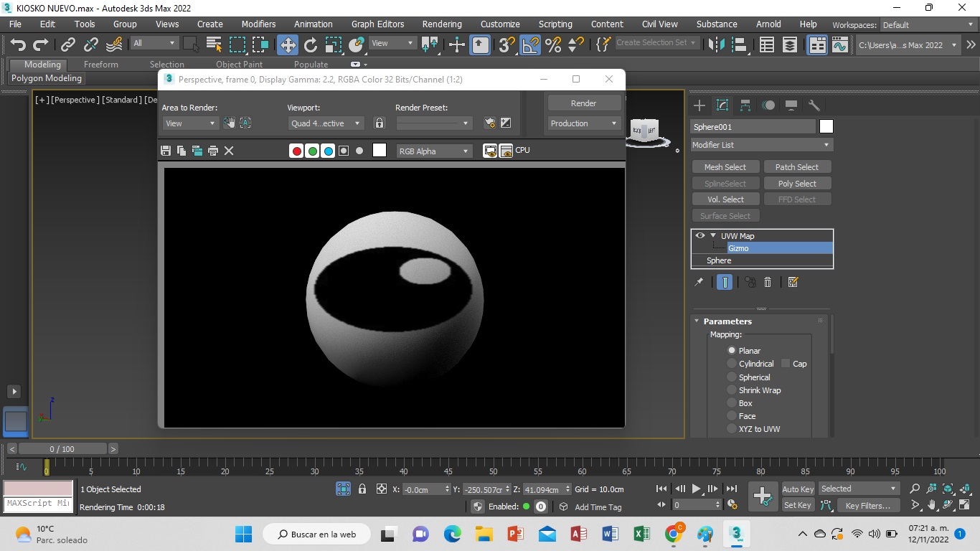Open the Area to Render dropdown

tap(190, 123)
